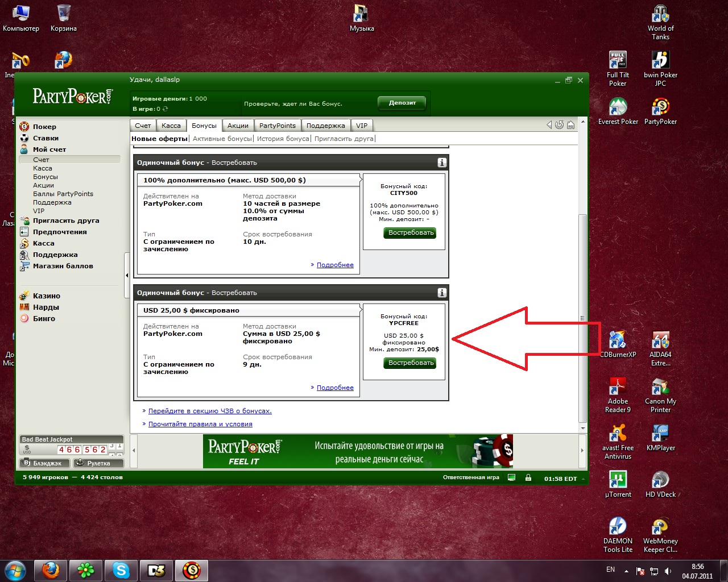Collapse the left sidebar using splitter arrow
Viewport: 728px width, 582px height.
(127, 276)
